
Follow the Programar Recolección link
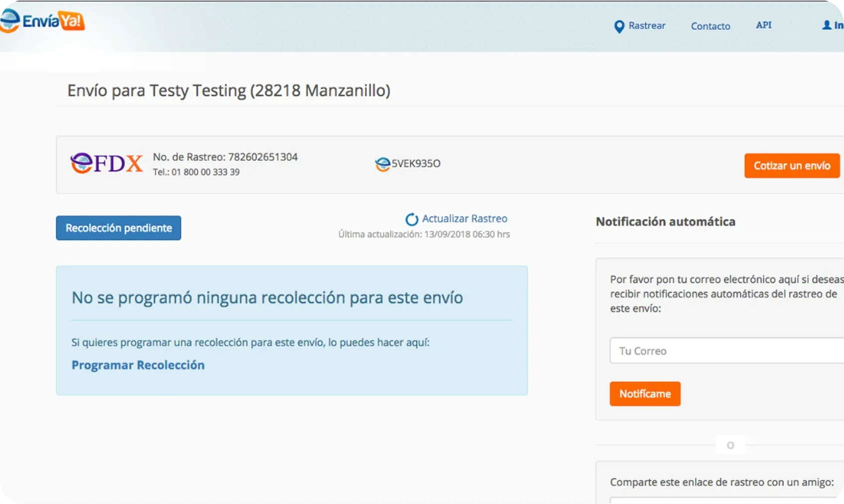138,365
